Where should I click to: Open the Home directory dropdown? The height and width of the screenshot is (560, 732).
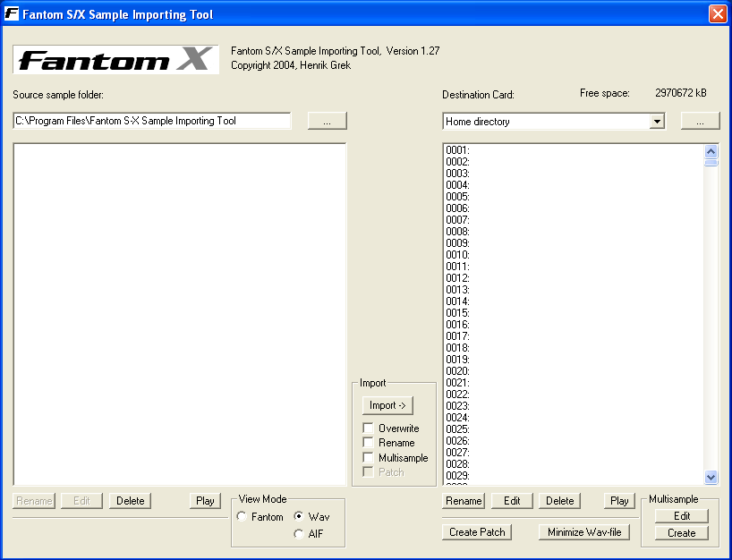pyautogui.click(x=656, y=122)
